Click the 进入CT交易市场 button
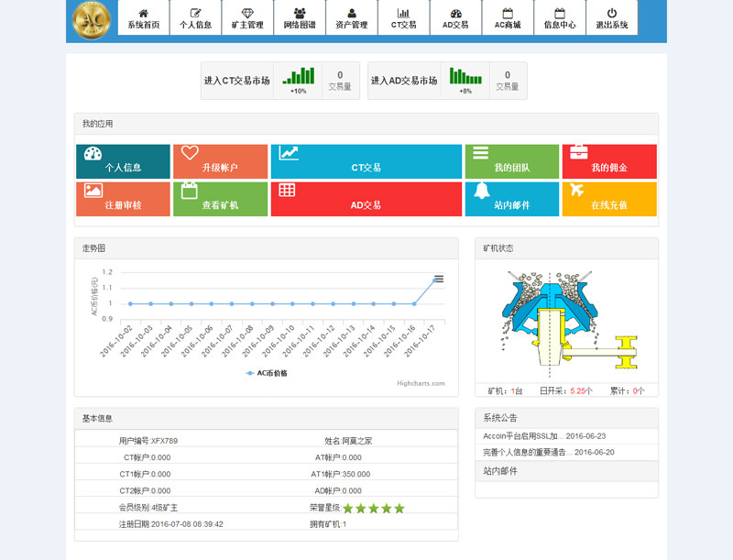The image size is (733, 560). click(238, 79)
